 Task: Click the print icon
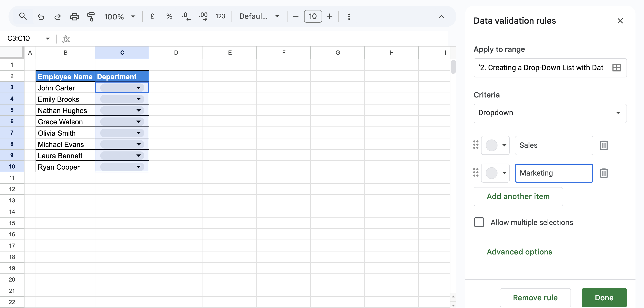(74, 17)
